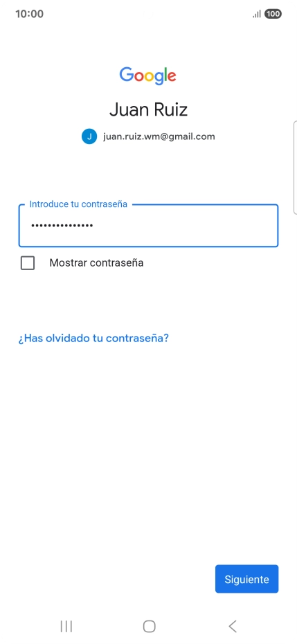The width and height of the screenshot is (297, 644).
Task: Tap the battery indicator showing 100
Action: 273,14
